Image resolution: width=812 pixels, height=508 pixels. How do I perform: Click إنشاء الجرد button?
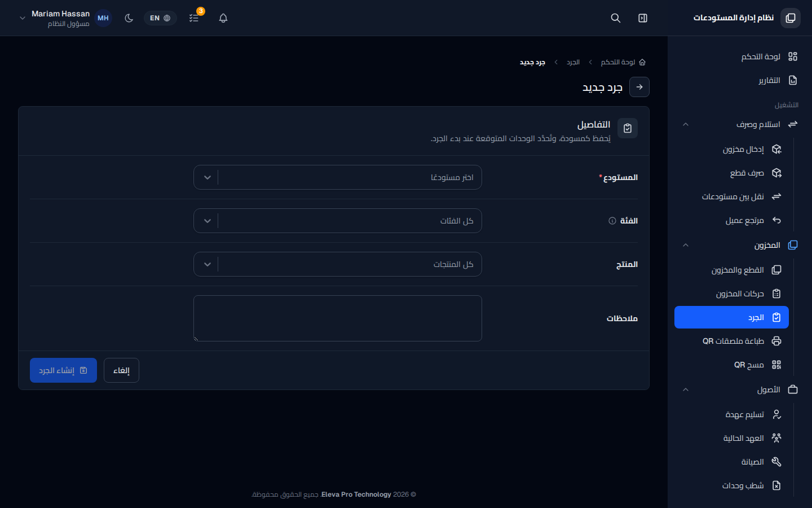tap(63, 370)
